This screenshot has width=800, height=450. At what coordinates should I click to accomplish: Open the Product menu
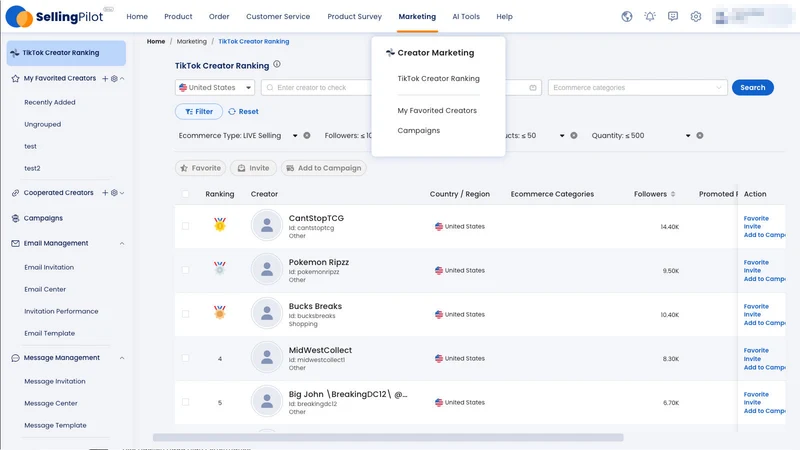(178, 16)
